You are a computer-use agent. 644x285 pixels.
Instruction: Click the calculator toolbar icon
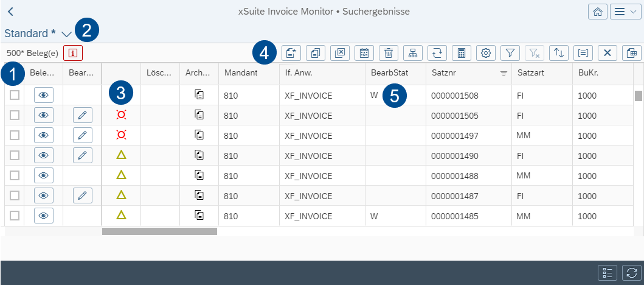462,52
